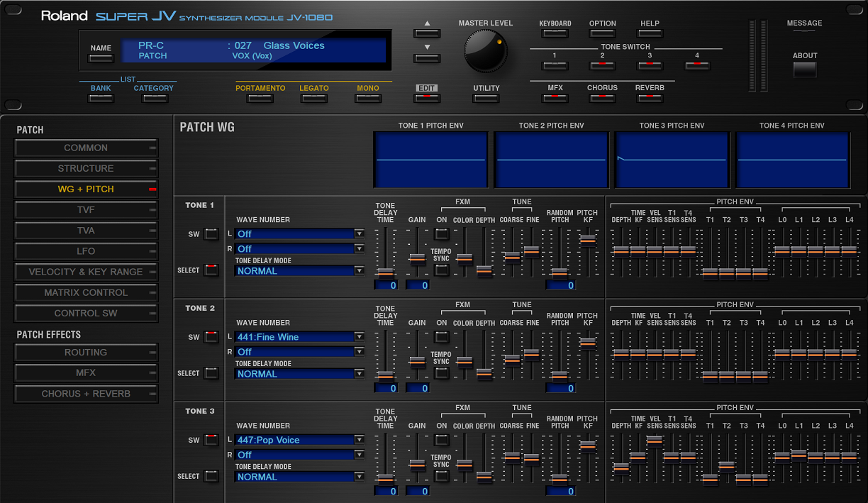Image resolution: width=868 pixels, height=503 pixels.
Task: Click the CATEGORY list button
Action: [154, 98]
